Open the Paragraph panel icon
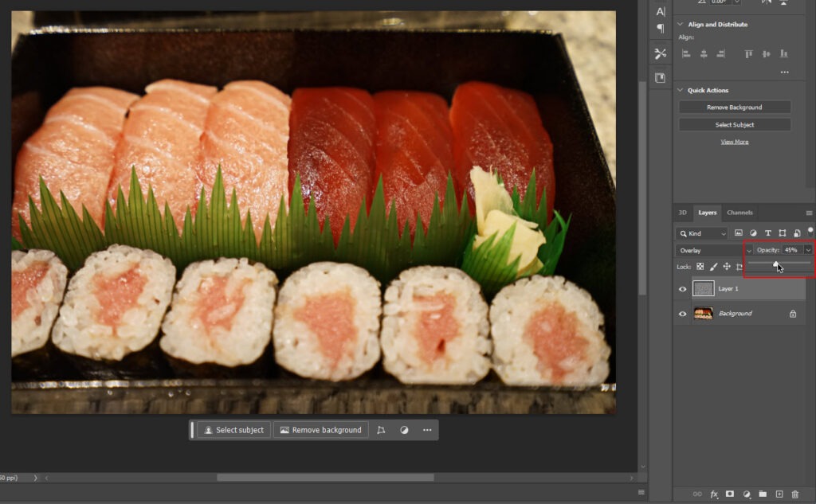The height and width of the screenshot is (504, 816). pos(660,29)
